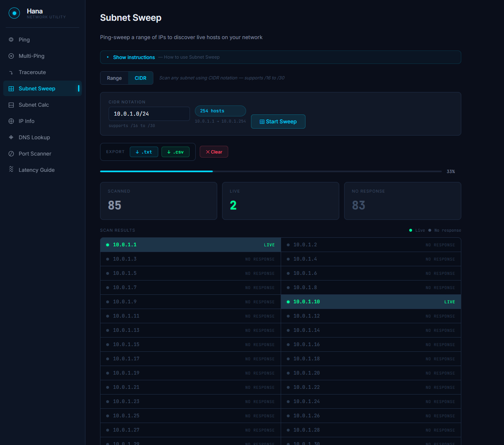Click the DNS Lookup diamond icon
The width and height of the screenshot is (504, 445).
point(11,137)
